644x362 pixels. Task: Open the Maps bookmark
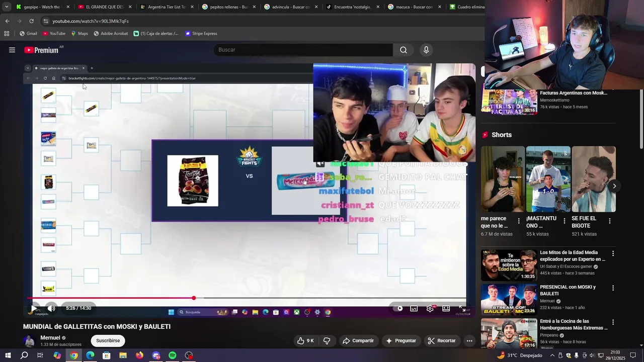79,34
